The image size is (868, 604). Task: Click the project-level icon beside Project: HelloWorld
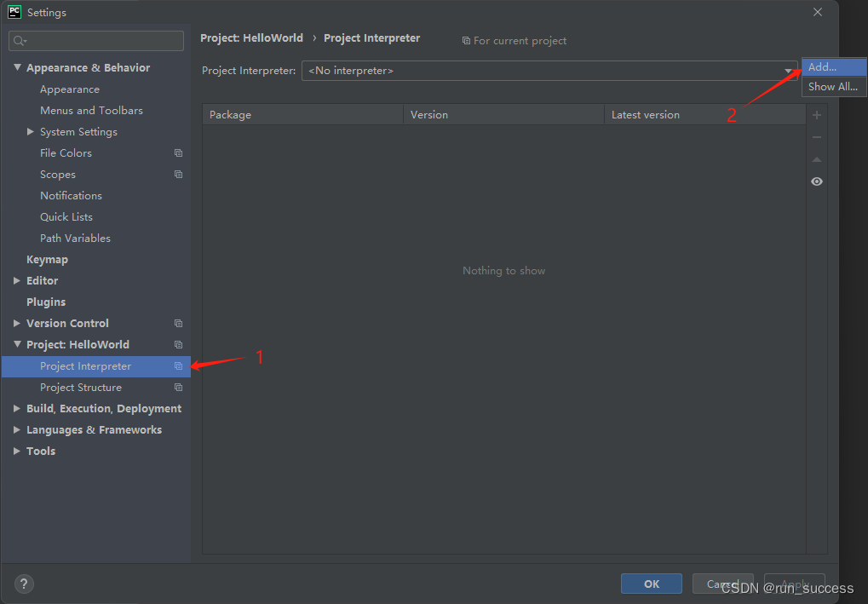pos(178,344)
